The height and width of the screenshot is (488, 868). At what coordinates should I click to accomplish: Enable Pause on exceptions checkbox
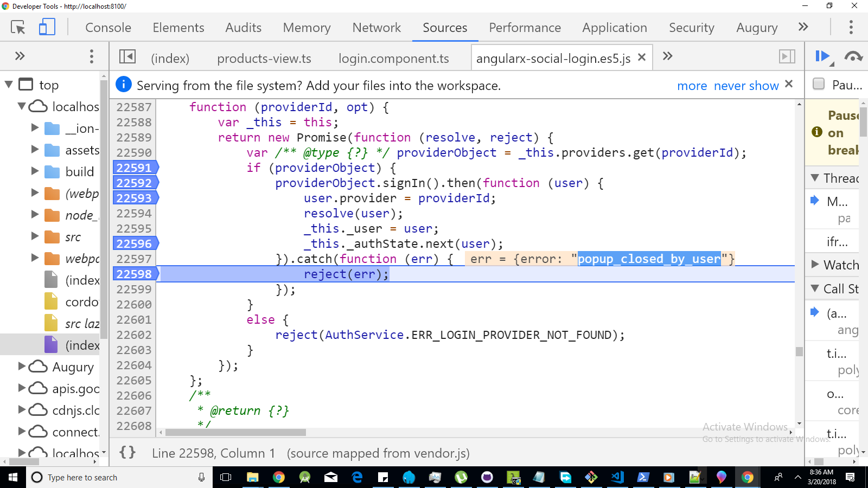click(818, 84)
